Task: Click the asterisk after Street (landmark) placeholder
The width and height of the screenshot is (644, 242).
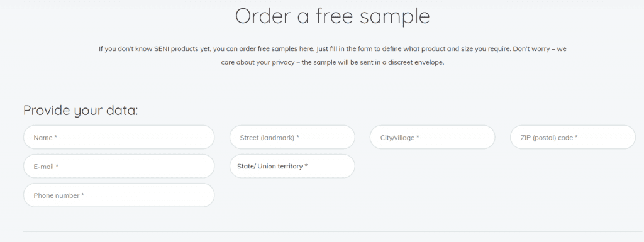Action: click(297, 138)
